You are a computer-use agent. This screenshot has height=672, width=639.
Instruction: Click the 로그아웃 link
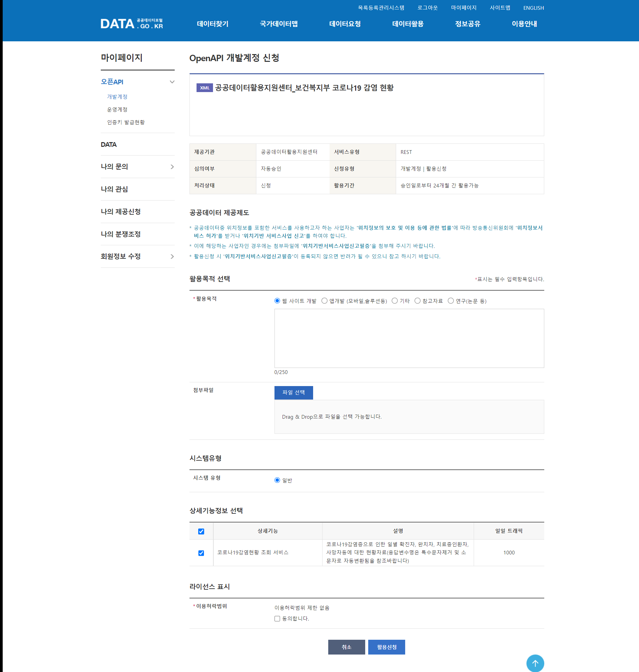[x=427, y=7]
